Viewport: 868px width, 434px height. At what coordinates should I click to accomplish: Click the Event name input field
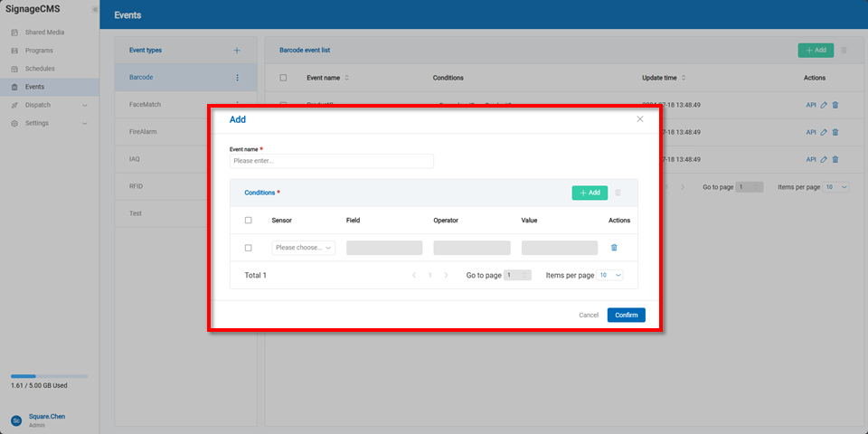click(x=331, y=161)
